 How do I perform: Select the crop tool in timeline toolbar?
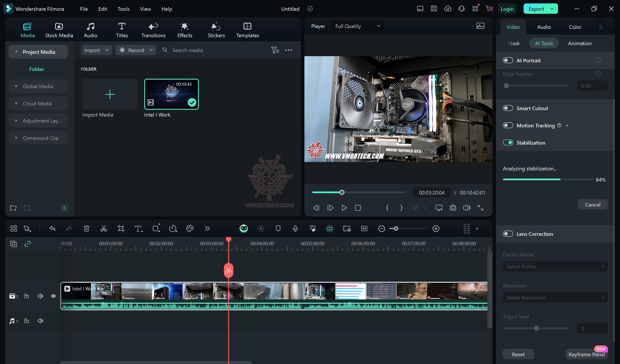click(121, 229)
